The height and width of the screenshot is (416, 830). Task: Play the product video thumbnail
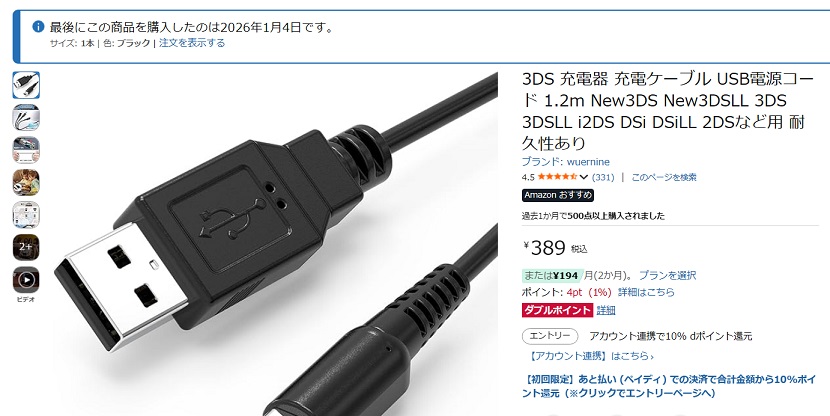click(x=26, y=279)
